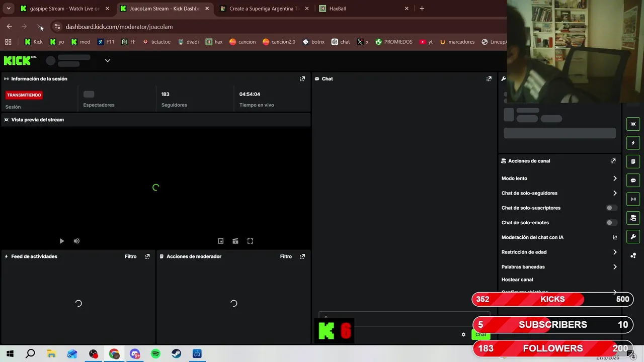
Task: Click the FOLLOWERS progress bar overlay
Action: (552, 348)
